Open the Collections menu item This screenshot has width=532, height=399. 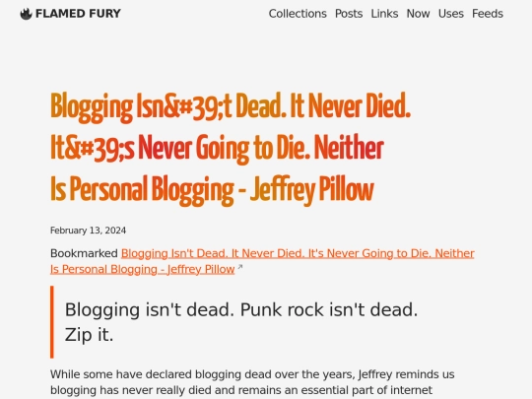[x=298, y=14]
